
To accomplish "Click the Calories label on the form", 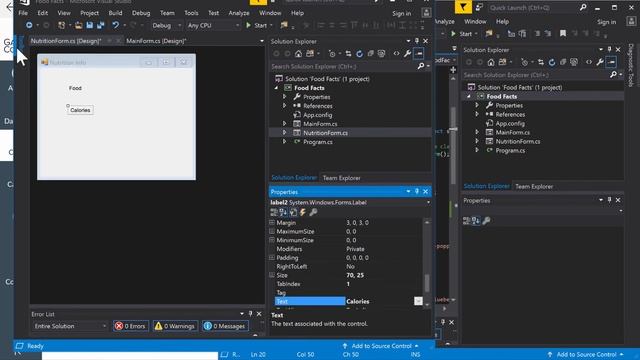I will click(80, 110).
